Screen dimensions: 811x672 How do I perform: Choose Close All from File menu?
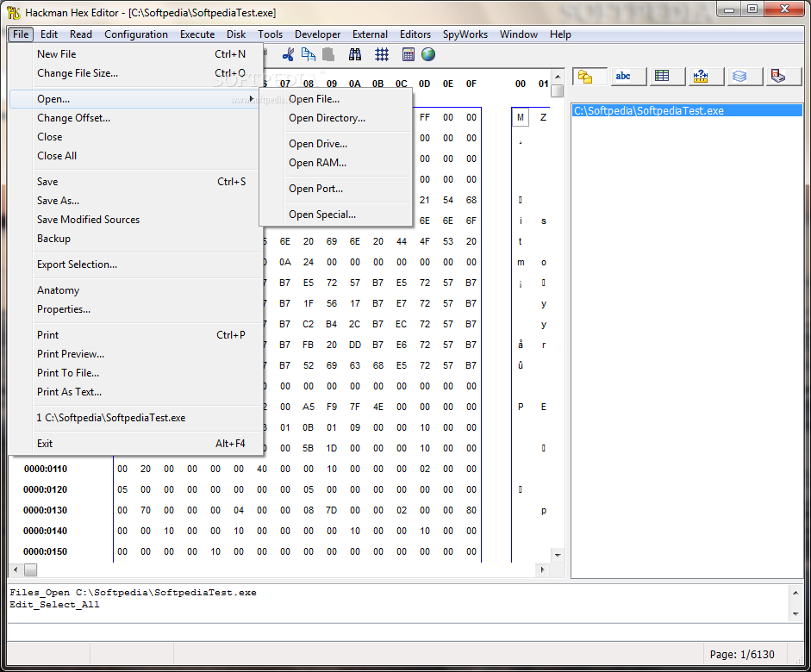(x=134, y=156)
